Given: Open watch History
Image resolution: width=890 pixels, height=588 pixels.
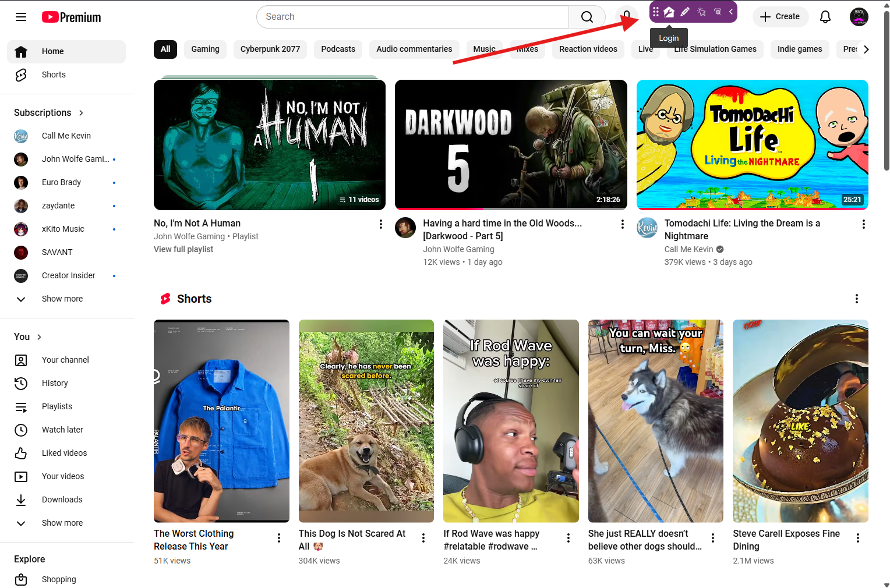Looking at the screenshot, I should [66, 383].
